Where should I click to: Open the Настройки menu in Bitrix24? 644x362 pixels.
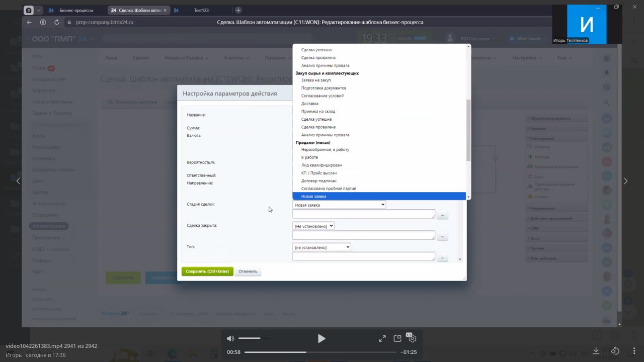click(527, 58)
